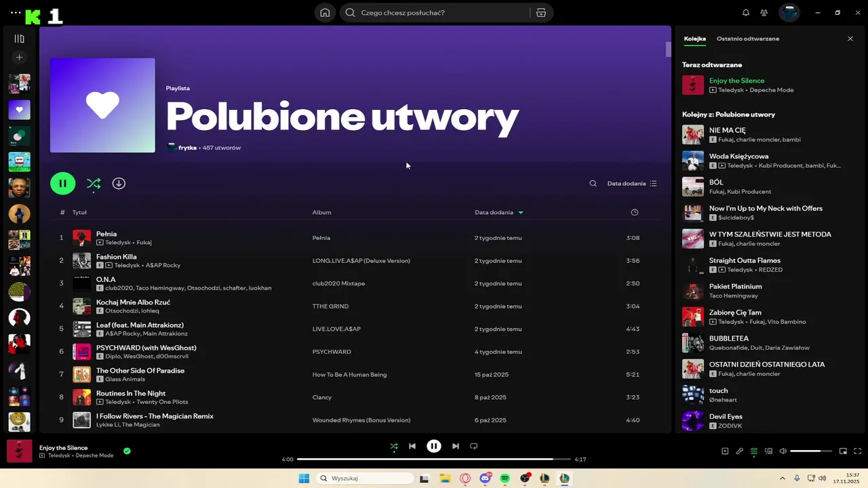Image resolution: width=868 pixels, height=488 pixels.
Task: Toggle the queue panel icon in player bar
Action: click(754, 451)
